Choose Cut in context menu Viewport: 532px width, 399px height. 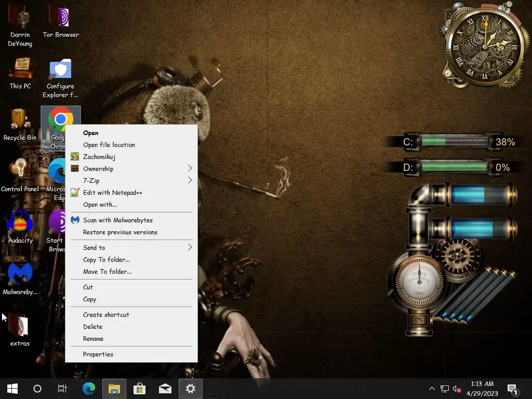131,287
